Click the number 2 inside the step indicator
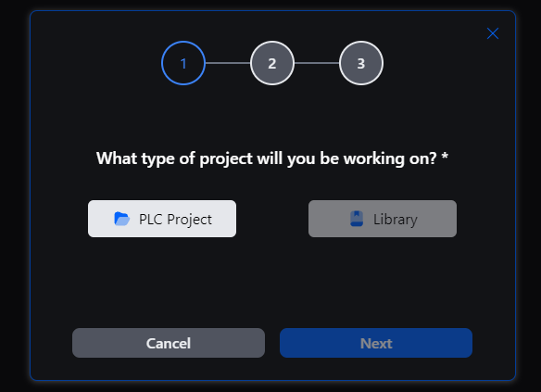The height and width of the screenshot is (392, 541). [272, 64]
